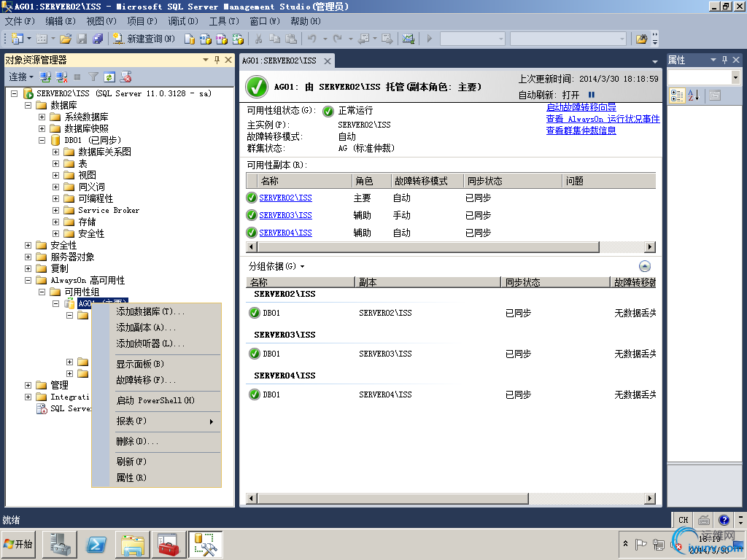Click the 查看 AlwaysOn 运行状况事件 link

pyautogui.click(x=603, y=119)
